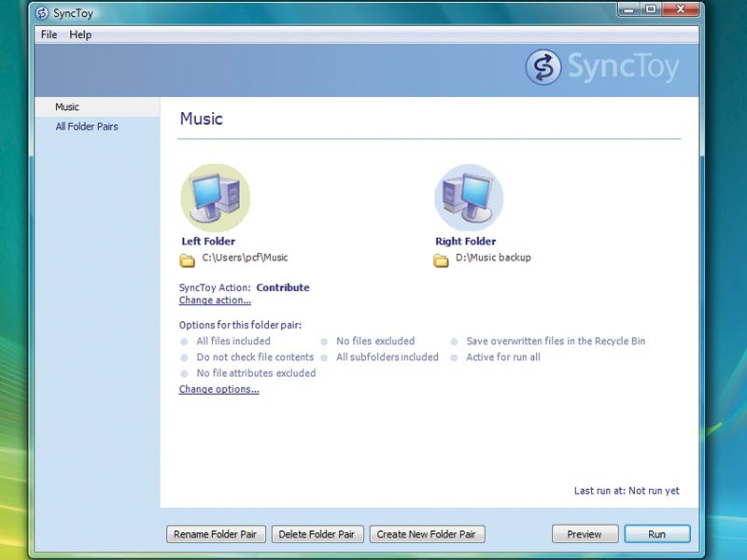Screen dimensions: 747x560
Task: Click the Right Folder label
Action: tap(465, 242)
